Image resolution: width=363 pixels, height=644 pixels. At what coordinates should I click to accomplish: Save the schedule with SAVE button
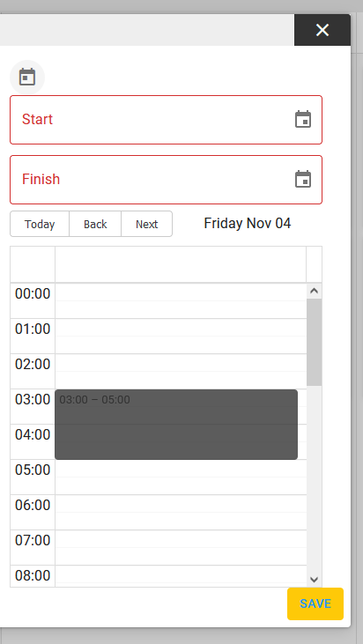click(315, 603)
